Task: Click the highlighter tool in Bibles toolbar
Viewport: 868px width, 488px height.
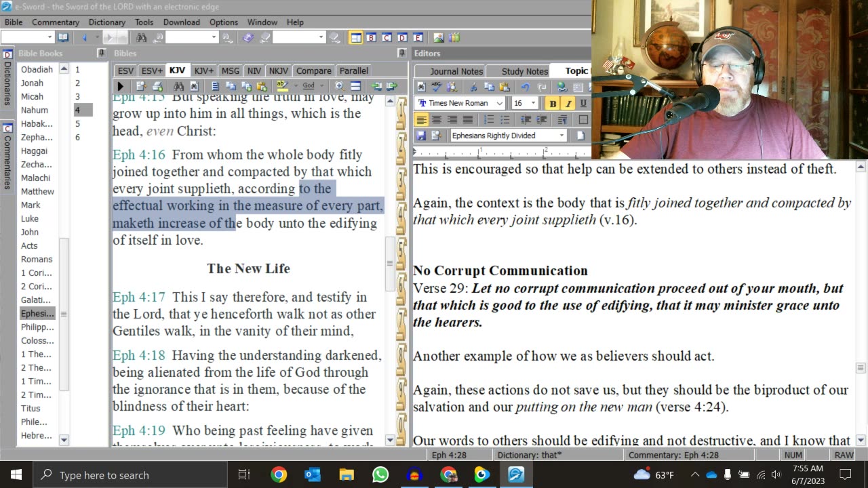Action: point(282,86)
